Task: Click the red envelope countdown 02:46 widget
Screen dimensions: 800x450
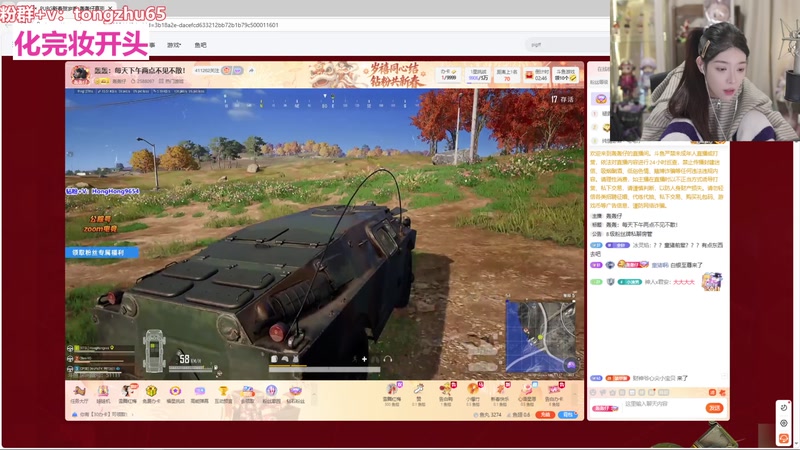Action: click(x=536, y=74)
